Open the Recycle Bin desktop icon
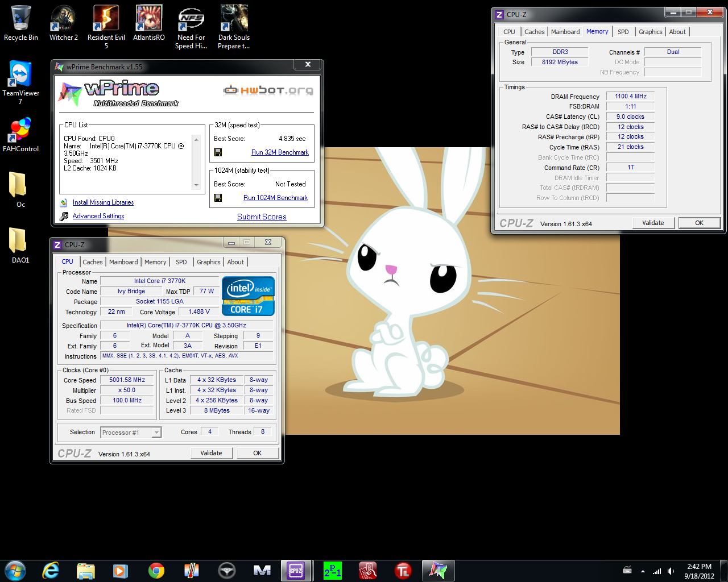This screenshot has width=728, height=582. point(21,23)
